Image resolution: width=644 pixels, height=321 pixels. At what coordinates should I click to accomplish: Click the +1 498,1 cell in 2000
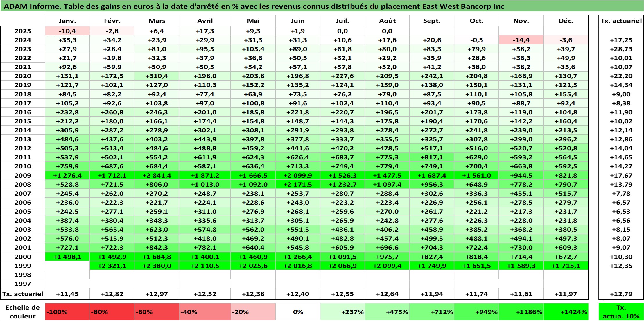(x=67, y=257)
